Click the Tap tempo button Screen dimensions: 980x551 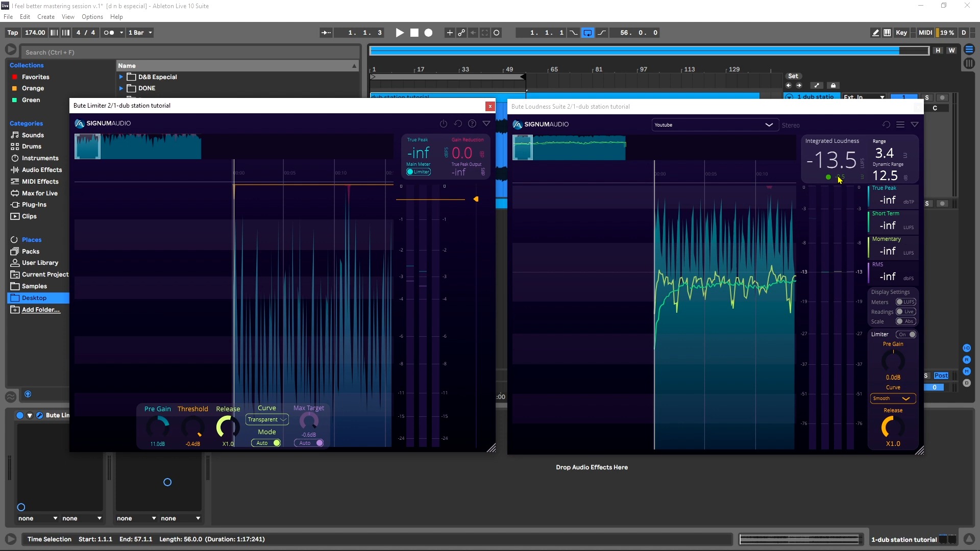click(x=13, y=33)
